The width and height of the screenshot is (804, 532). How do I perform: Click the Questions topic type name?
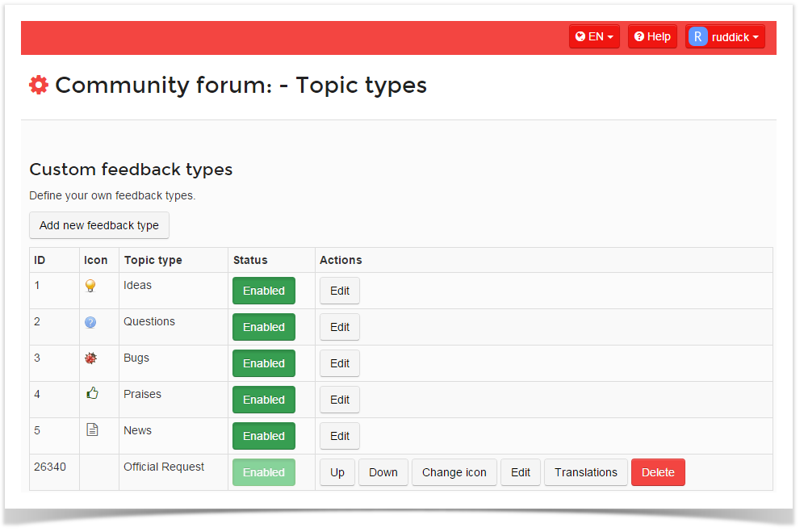tap(149, 321)
